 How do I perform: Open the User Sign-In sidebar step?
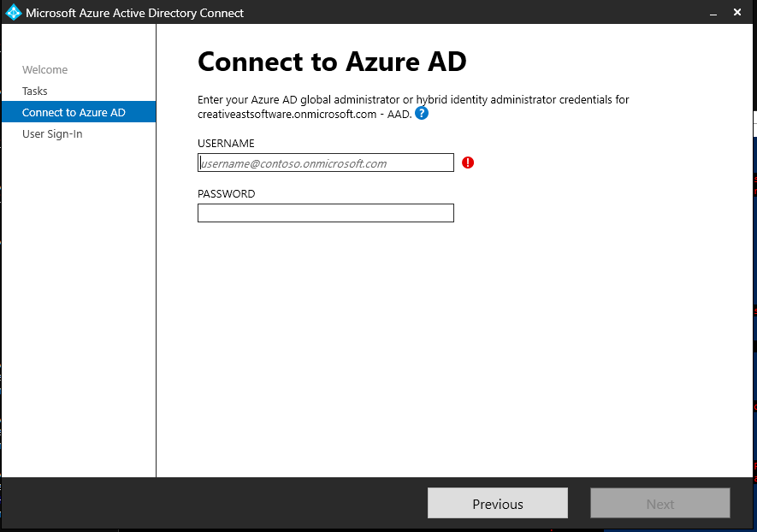coord(52,134)
